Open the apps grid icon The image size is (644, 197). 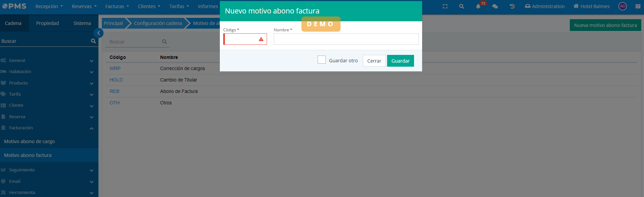(638, 6)
